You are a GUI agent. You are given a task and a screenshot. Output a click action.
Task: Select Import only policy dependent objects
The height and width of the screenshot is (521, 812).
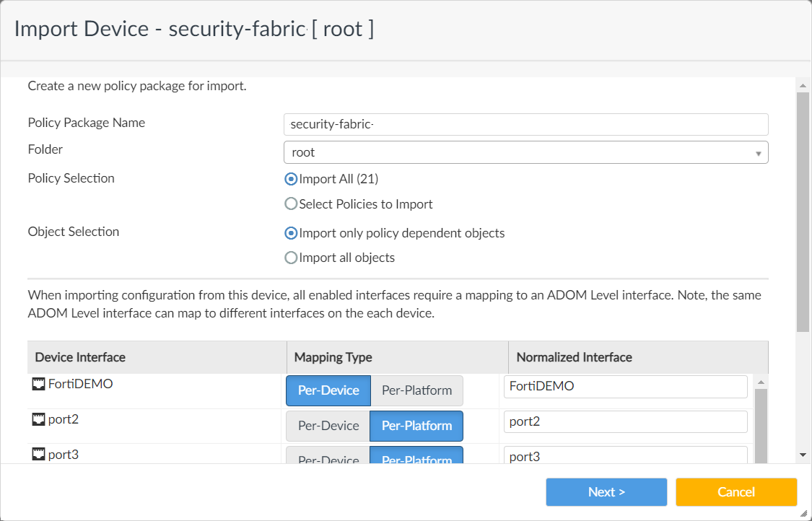(291, 233)
